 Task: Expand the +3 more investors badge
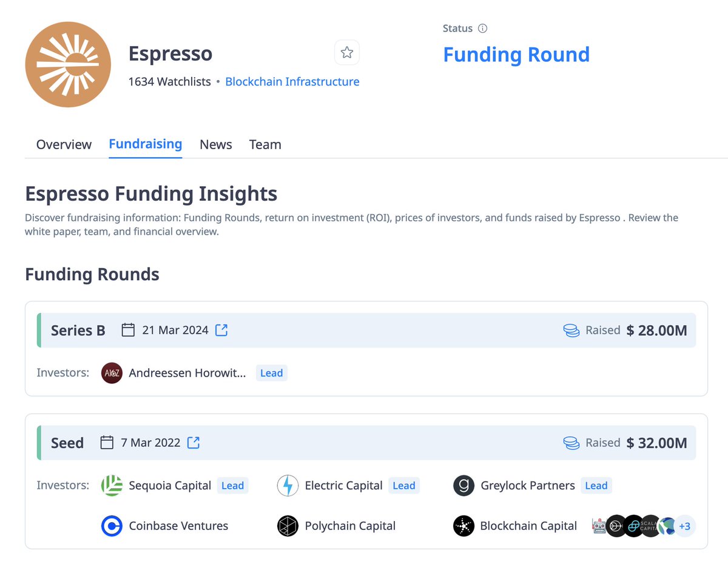(x=684, y=526)
